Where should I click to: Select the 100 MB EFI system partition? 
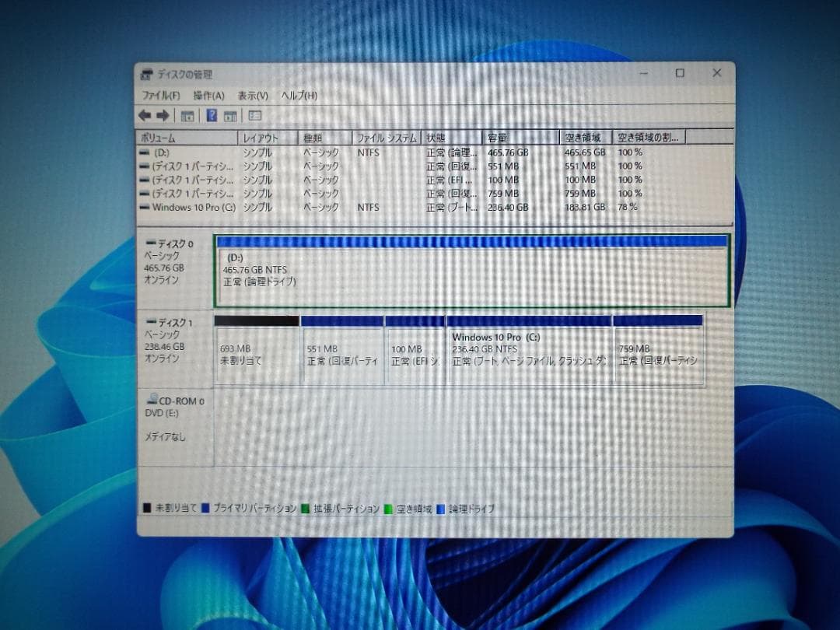[x=414, y=350]
